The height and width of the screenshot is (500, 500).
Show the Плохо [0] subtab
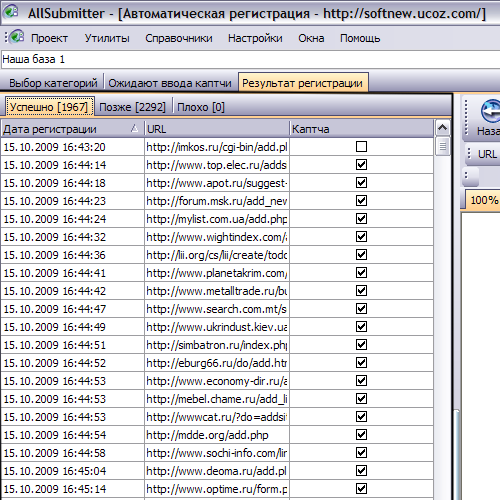pos(201,107)
